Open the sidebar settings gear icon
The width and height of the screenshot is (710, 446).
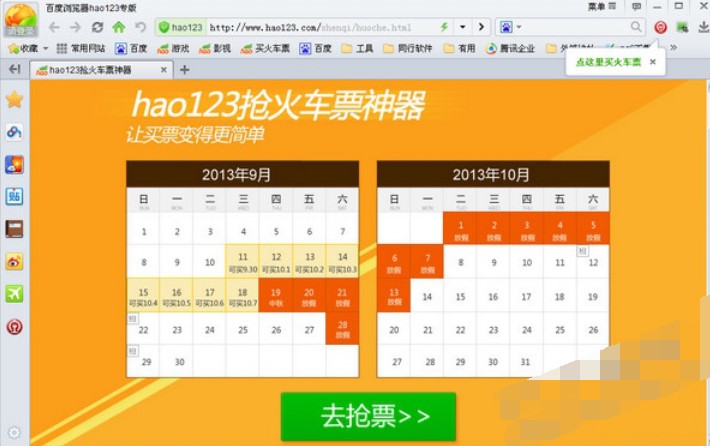point(14,432)
